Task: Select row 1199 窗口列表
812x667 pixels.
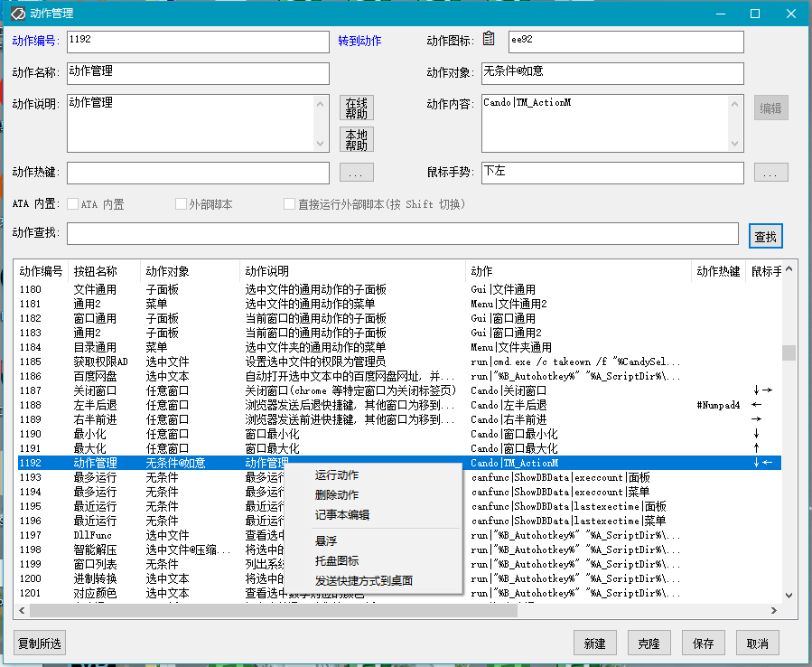Action: point(399,564)
